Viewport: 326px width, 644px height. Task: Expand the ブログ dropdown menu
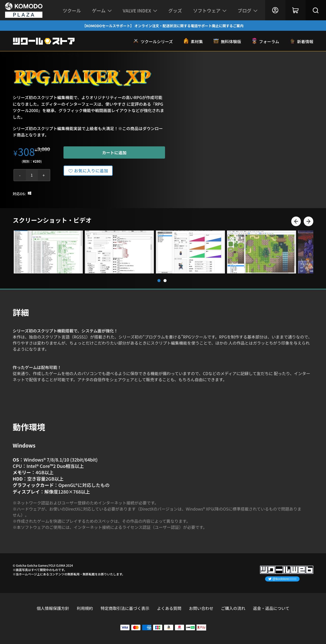[248, 11]
